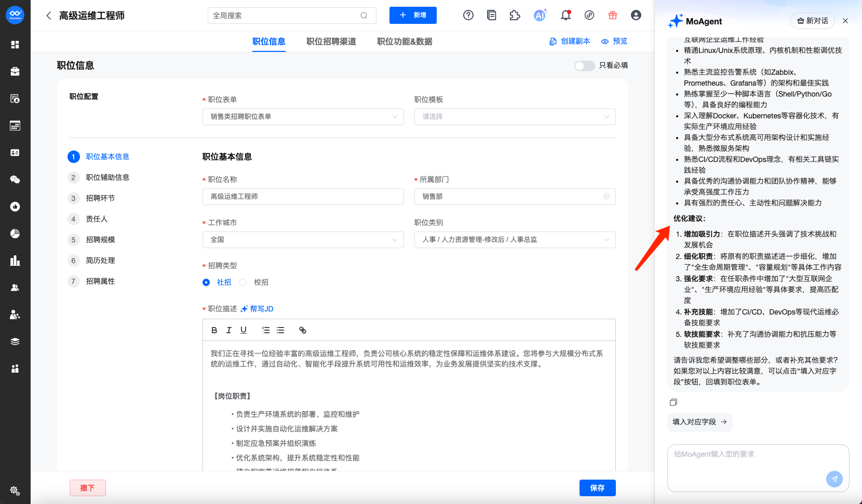Image resolution: width=862 pixels, height=504 pixels.
Task: Clear the 销售部 department selection
Action: pos(607,197)
